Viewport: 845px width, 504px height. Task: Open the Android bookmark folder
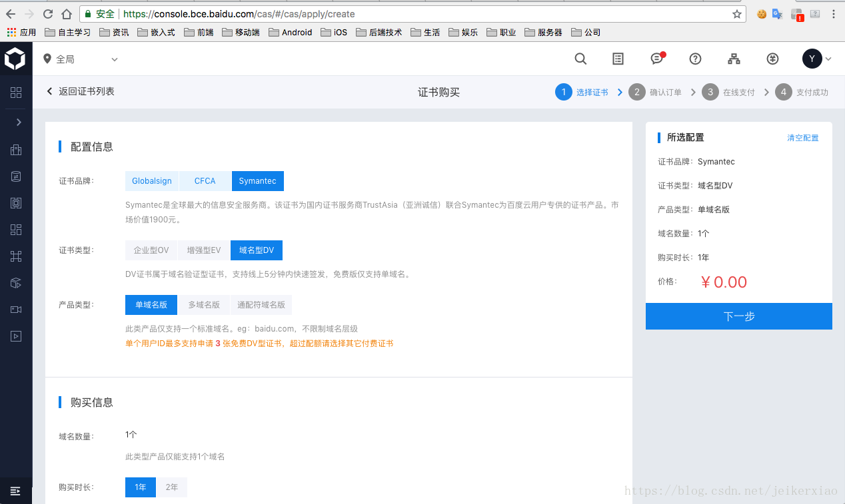291,32
